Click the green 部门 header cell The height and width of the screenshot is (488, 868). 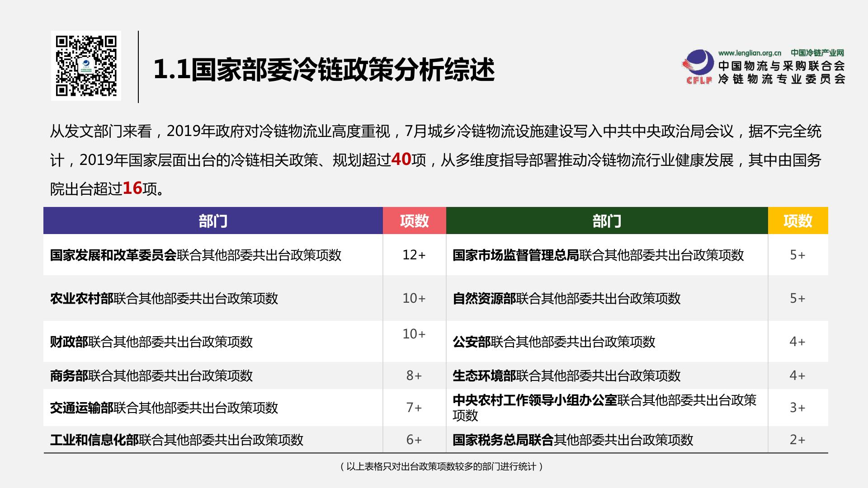click(607, 221)
